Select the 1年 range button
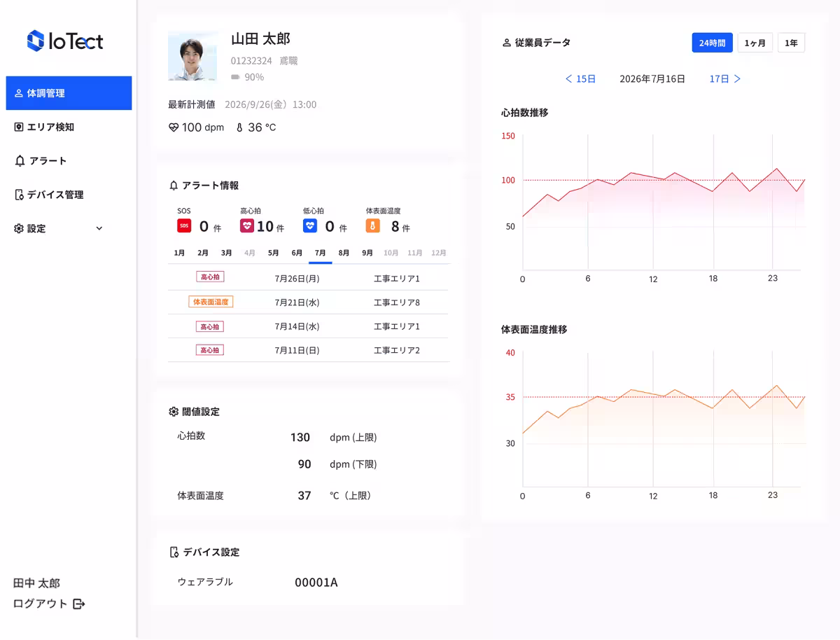840x640 pixels. pos(791,43)
